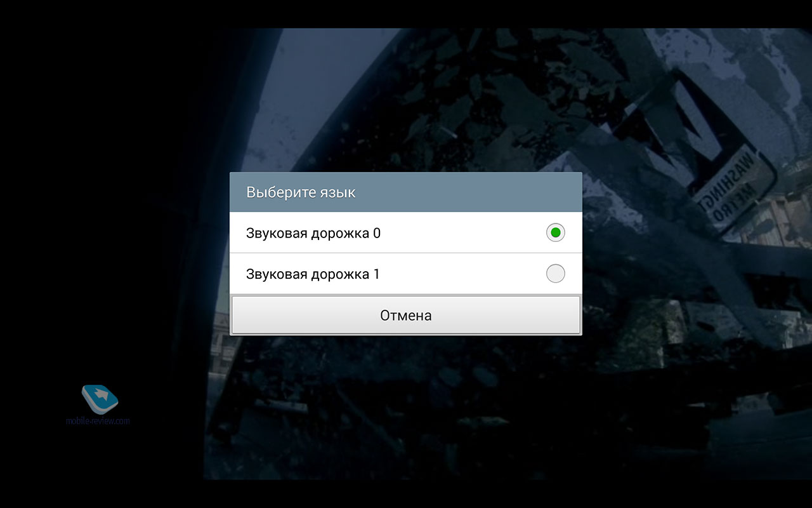The width and height of the screenshot is (812, 508).
Task: Select the radio button for Звуковая дорожка 1
Action: click(555, 274)
